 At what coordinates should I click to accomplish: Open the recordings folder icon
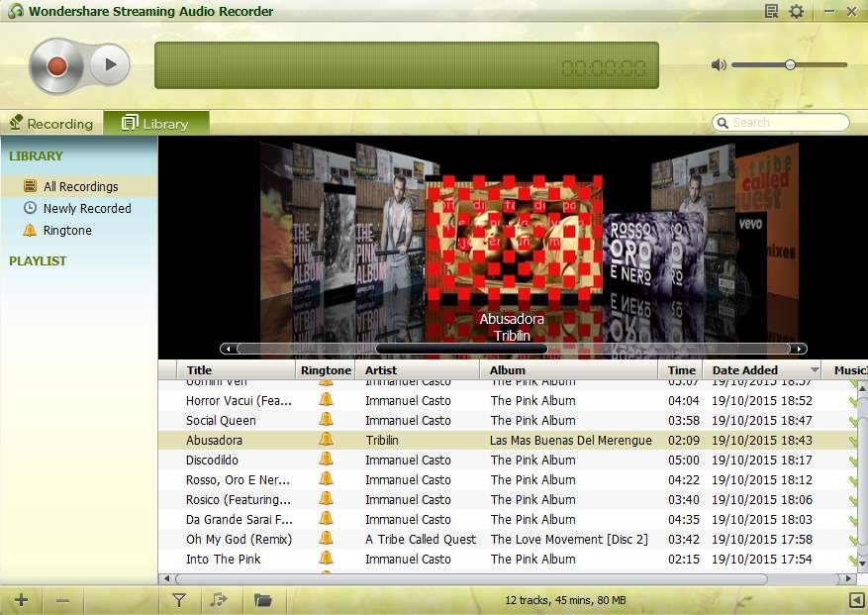tap(262, 600)
